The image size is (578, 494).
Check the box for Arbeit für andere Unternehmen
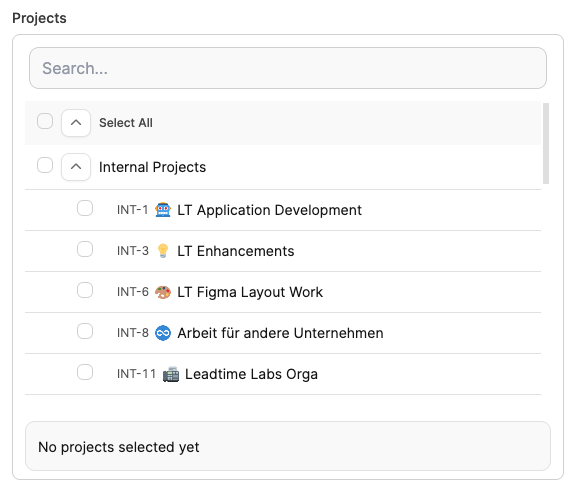click(85, 331)
